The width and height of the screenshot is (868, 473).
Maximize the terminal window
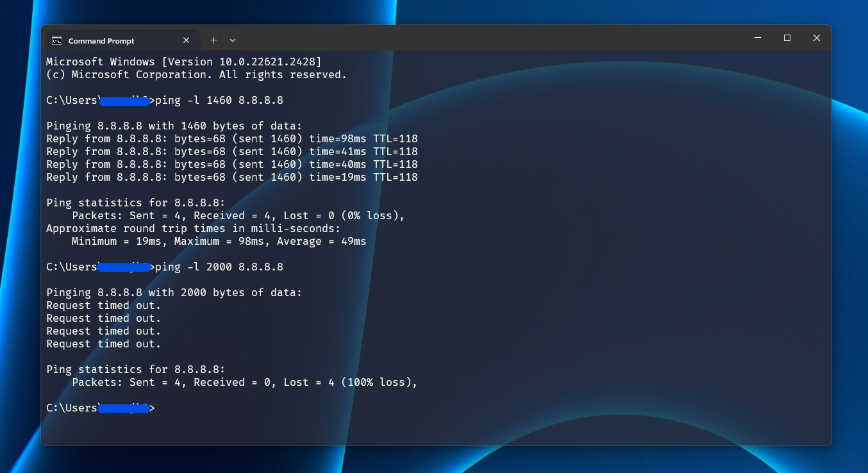click(787, 38)
